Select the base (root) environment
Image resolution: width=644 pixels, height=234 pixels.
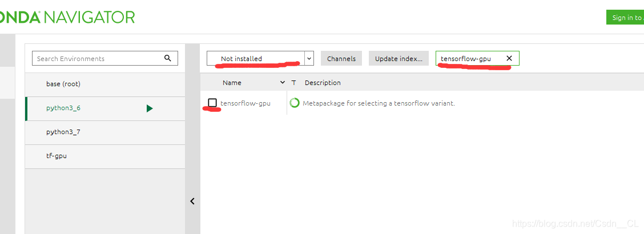tap(105, 84)
